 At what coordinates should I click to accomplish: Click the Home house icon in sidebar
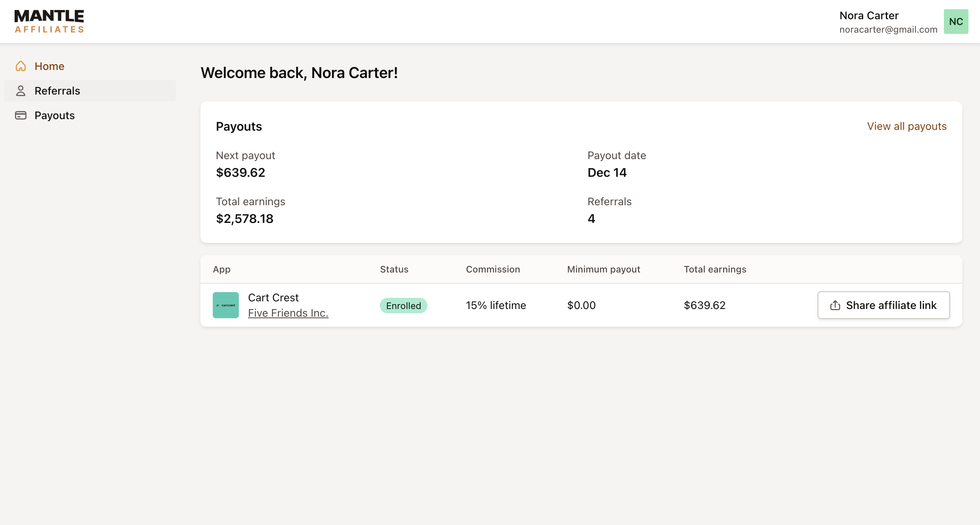click(x=21, y=66)
